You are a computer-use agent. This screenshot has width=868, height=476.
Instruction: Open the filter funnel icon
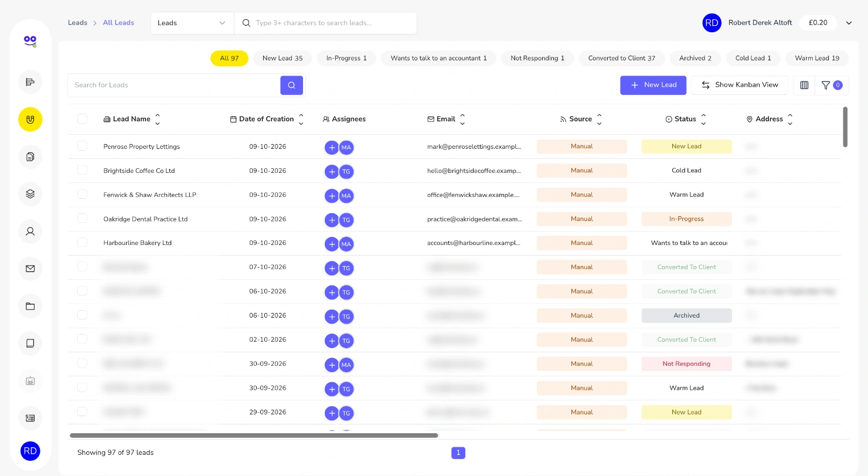click(832, 85)
